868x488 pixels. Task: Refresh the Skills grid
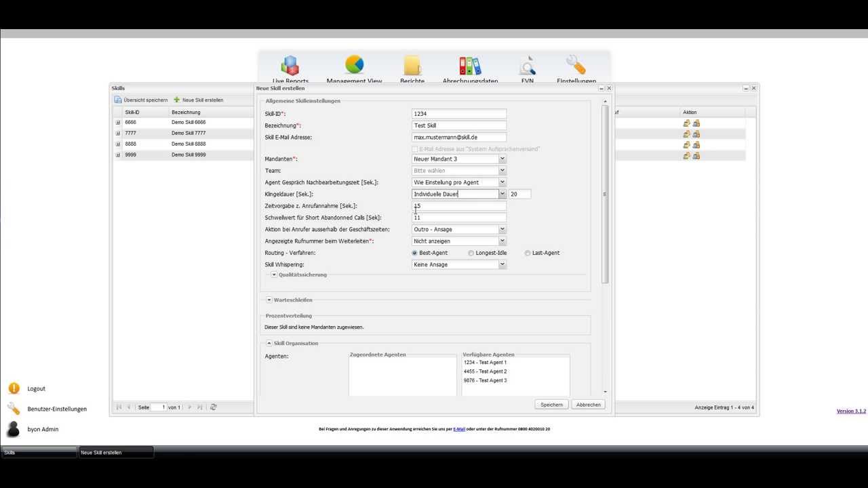pyautogui.click(x=214, y=407)
